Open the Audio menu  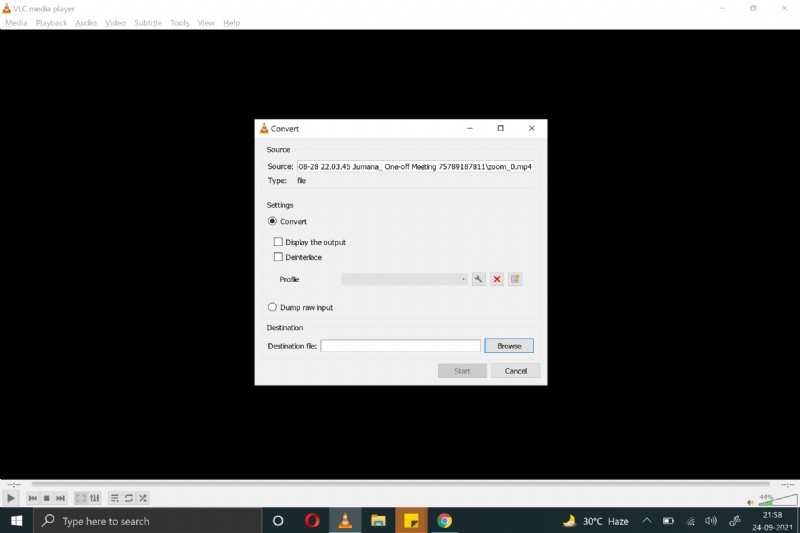86,23
